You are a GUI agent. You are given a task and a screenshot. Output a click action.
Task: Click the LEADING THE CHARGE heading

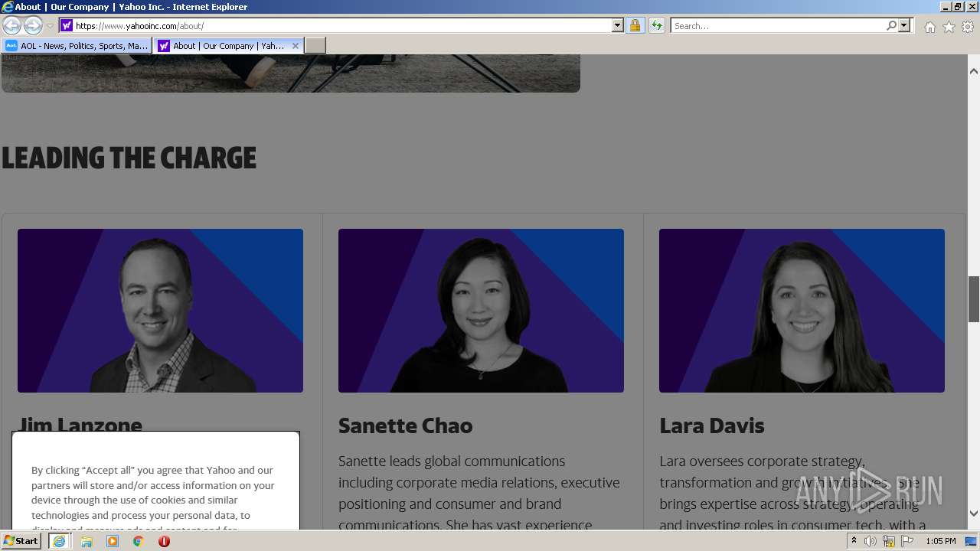[129, 158]
